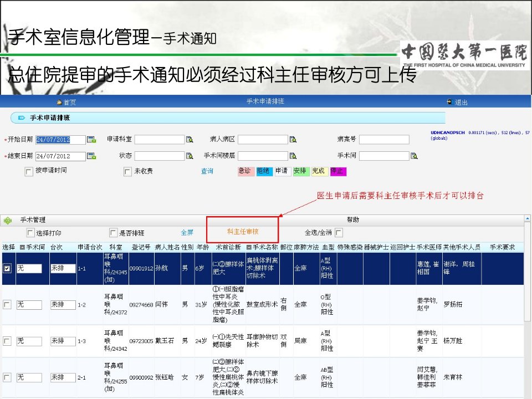Open calendar picker for 结束日期
Viewport: 532px width, 399px height.
91,156
